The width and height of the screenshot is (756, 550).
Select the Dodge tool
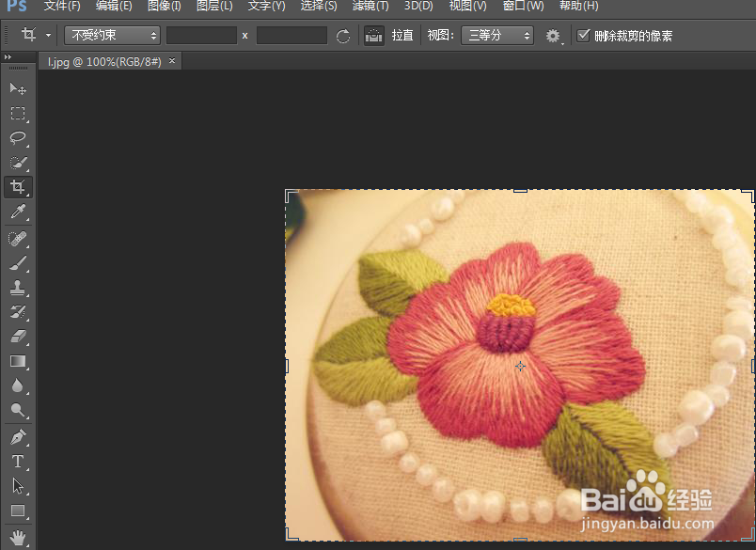(x=18, y=410)
